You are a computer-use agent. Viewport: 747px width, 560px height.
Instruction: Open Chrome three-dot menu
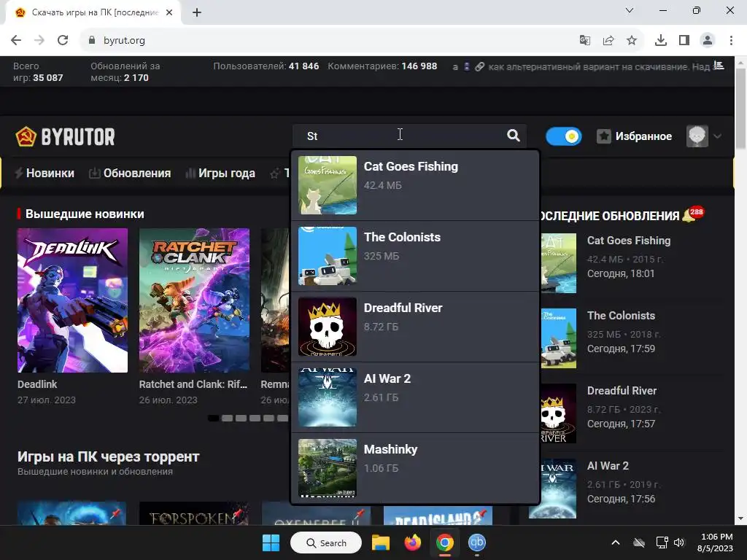(731, 40)
